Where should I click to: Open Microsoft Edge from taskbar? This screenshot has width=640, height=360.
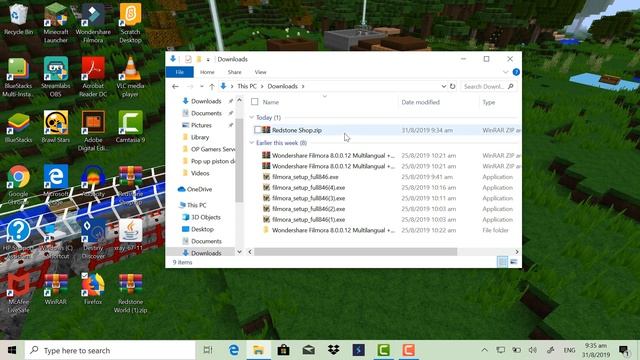click(233, 350)
